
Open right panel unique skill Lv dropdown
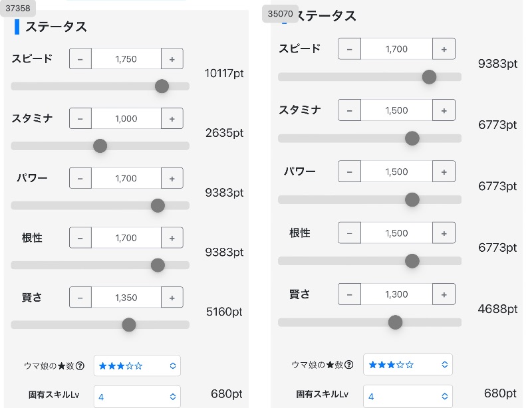click(408, 397)
